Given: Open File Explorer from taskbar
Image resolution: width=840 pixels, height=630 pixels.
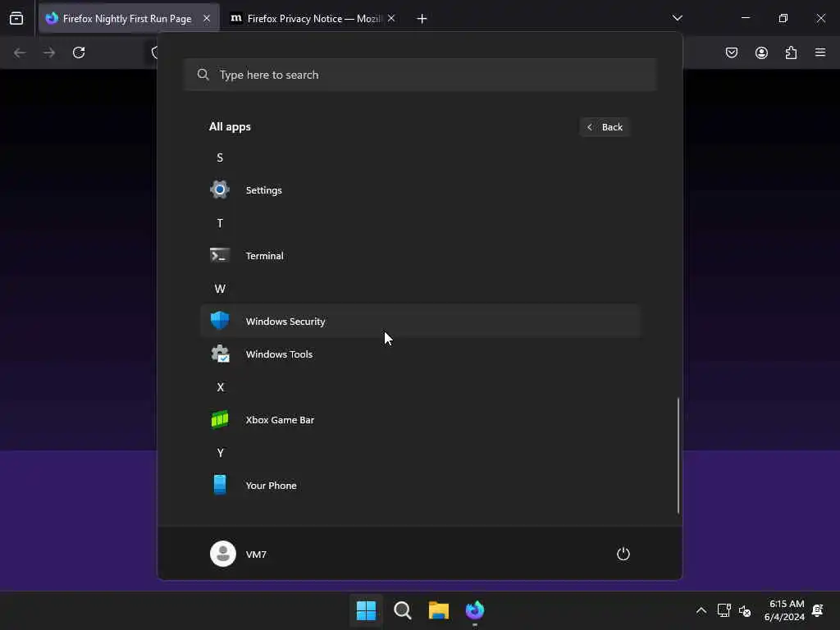Looking at the screenshot, I should point(439,610).
